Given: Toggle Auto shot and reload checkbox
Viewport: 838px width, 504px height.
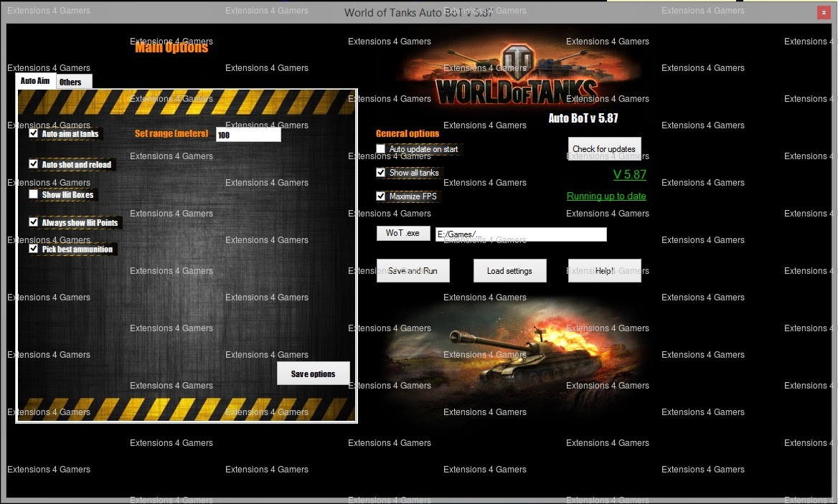Looking at the screenshot, I should pyautogui.click(x=34, y=164).
